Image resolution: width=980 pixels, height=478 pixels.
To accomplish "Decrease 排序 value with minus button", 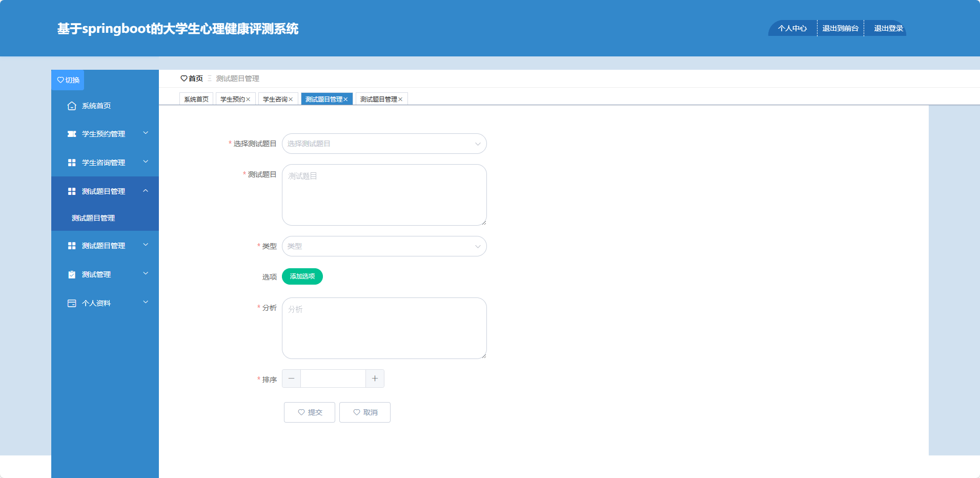I will tap(291, 379).
